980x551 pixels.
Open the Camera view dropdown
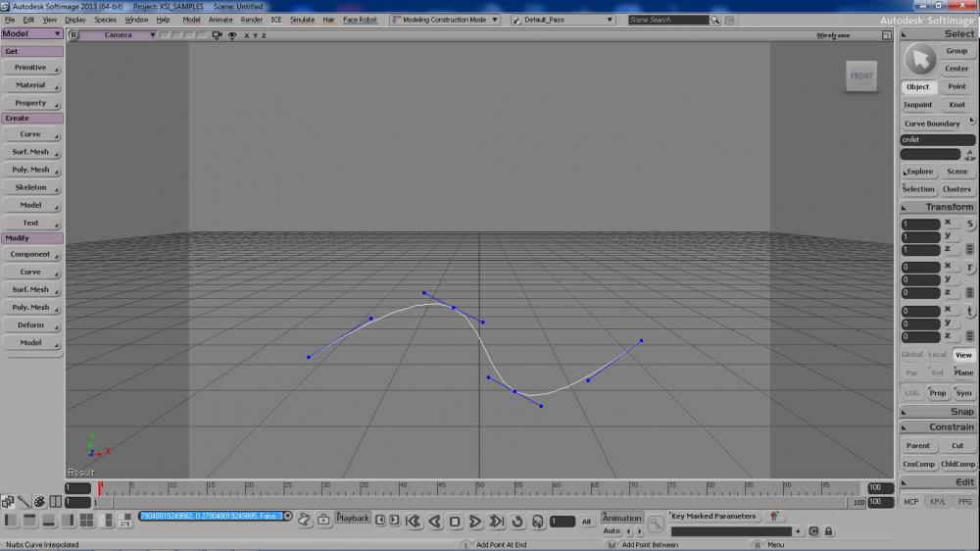[x=119, y=35]
